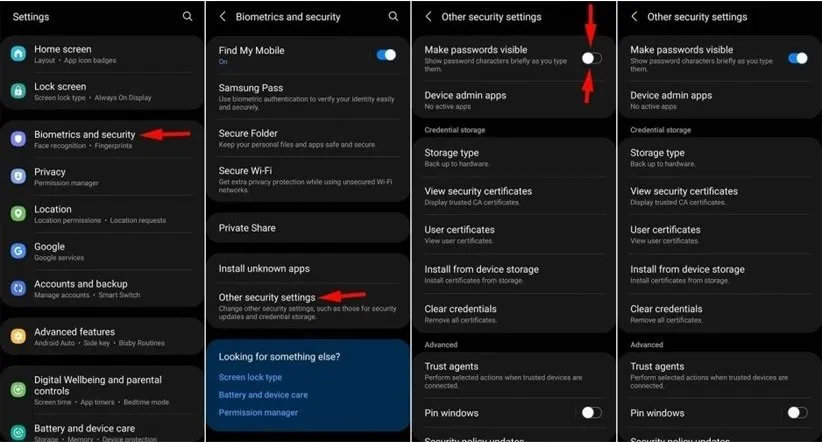The height and width of the screenshot is (442, 822).
Task: Go back from Biometrics and security screen
Action: click(x=223, y=16)
